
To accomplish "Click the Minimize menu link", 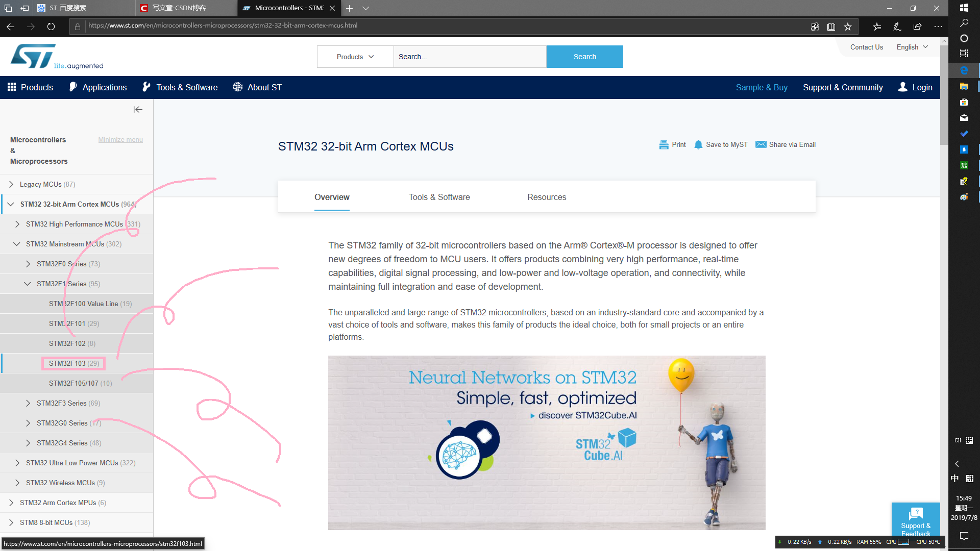I will 120,139.
